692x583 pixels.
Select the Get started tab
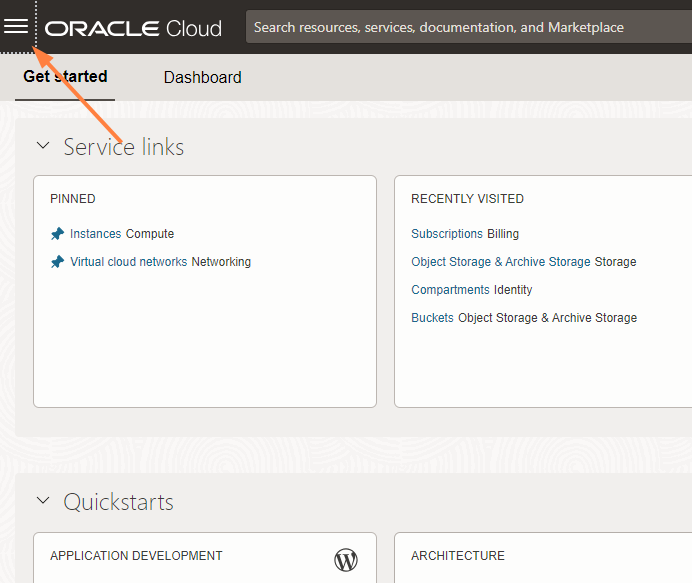(x=65, y=77)
